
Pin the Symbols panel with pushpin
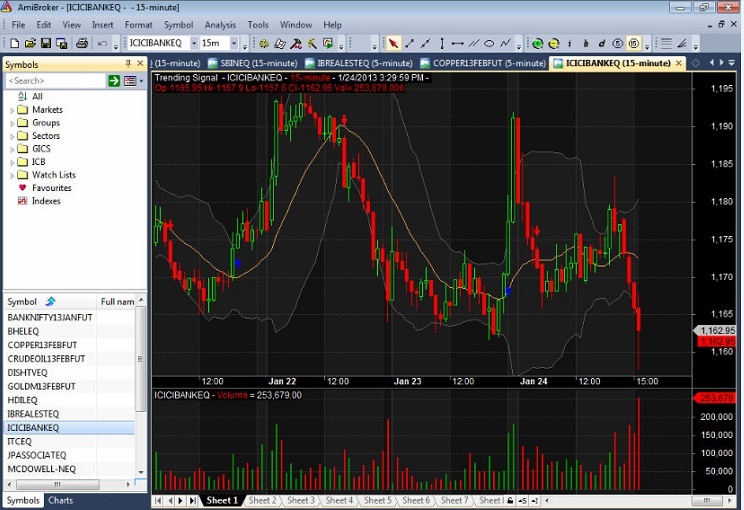pyautogui.click(x=128, y=64)
